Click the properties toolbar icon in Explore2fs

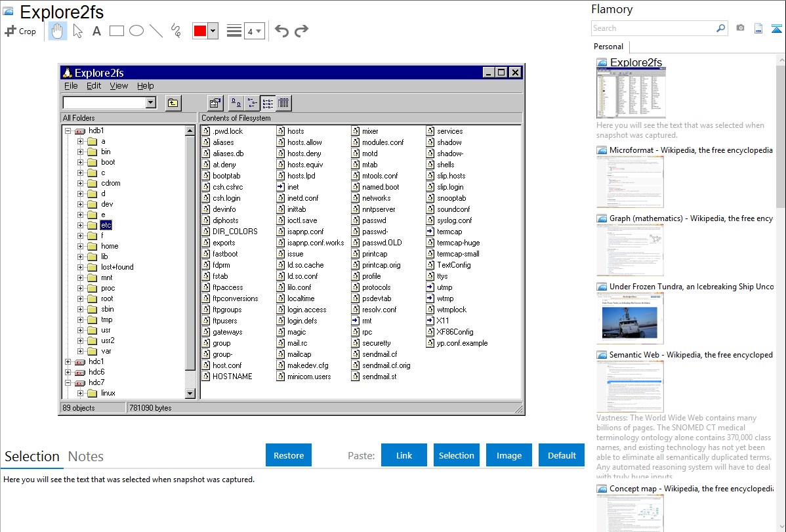215,103
